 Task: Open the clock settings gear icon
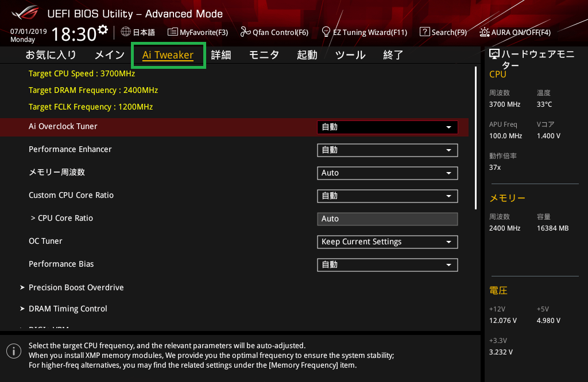coord(103,29)
